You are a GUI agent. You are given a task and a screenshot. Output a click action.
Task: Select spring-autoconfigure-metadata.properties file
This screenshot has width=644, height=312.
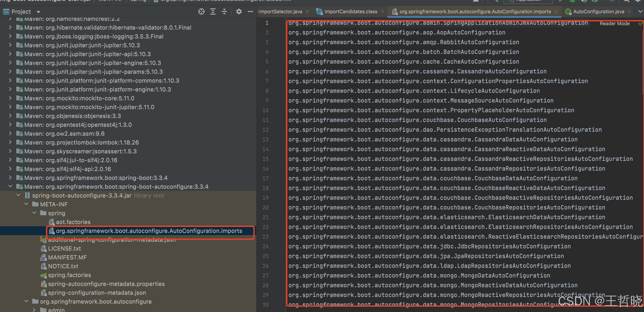tap(106, 284)
